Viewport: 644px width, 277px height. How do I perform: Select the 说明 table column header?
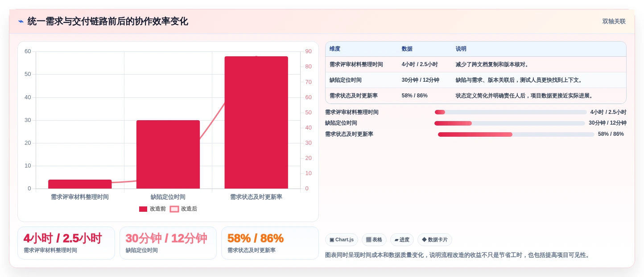pos(461,49)
